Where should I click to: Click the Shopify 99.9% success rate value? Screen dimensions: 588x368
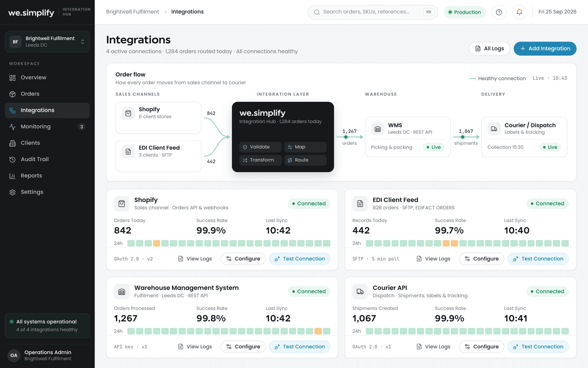pyautogui.click(x=211, y=231)
